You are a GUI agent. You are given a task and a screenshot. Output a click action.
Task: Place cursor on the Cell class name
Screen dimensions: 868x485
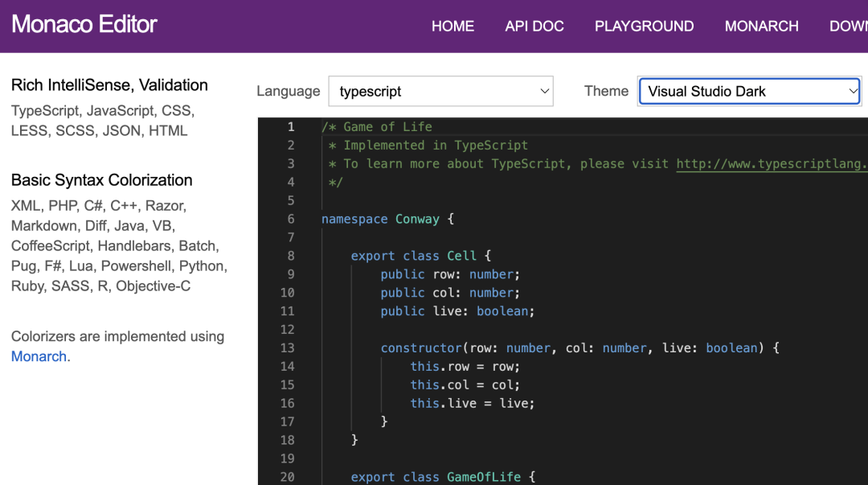point(461,257)
